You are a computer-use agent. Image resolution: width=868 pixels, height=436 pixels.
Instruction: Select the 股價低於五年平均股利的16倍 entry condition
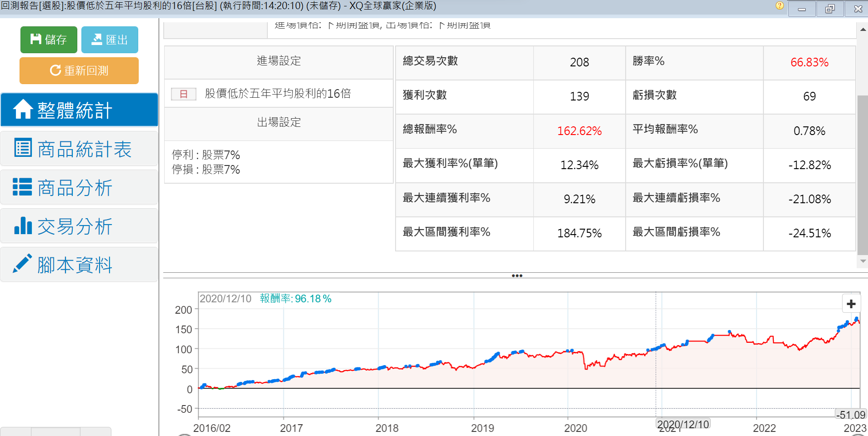tap(278, 94)
